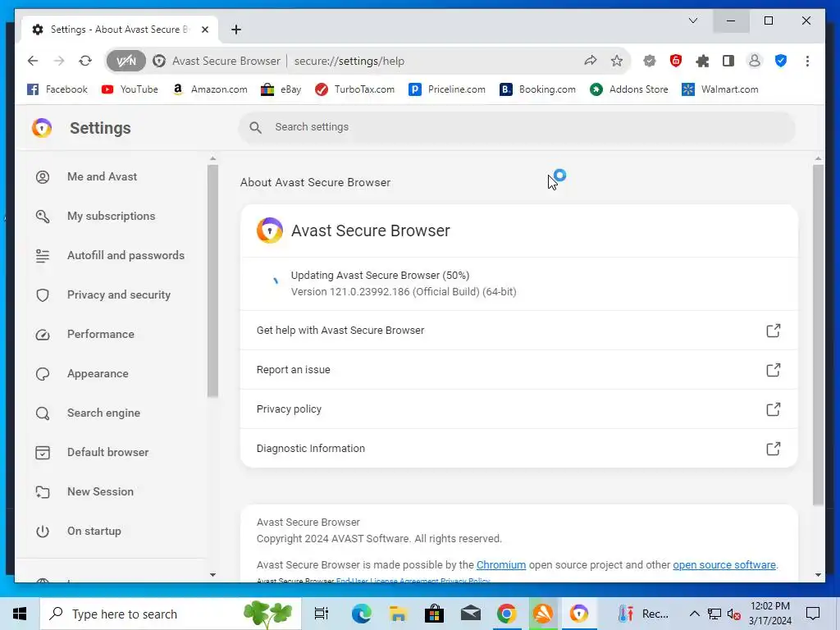Screen dimensions: 840x630
Task: Bookmark this page with the star icon
Action: pyautogui.click(x=617, y=61)
